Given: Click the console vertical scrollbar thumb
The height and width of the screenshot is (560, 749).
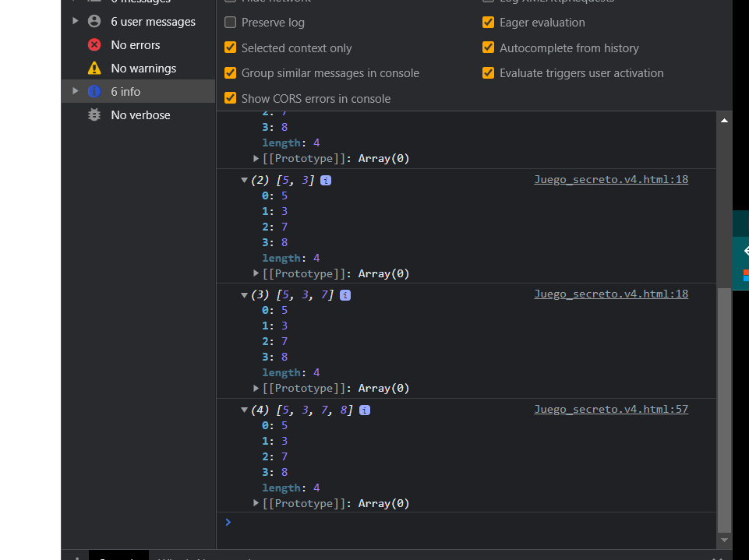Looking at the screenshot, I should click(x=724, y=410).
